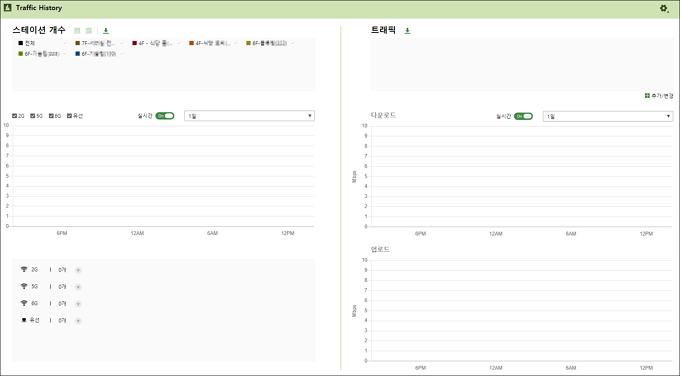Download the 스테이션 개수 data
The height and width of the screenshot is (376, 680).
(x=106, y=31)
